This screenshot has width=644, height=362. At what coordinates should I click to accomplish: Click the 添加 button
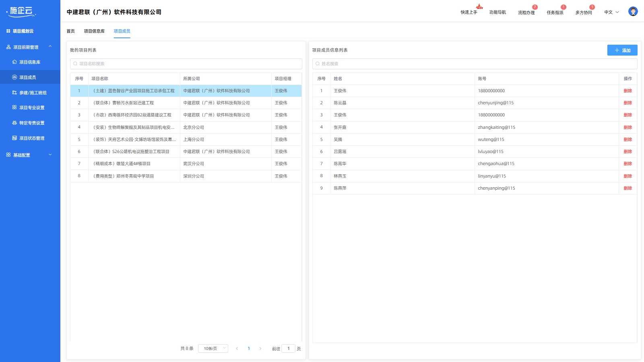tap(622, 50)
